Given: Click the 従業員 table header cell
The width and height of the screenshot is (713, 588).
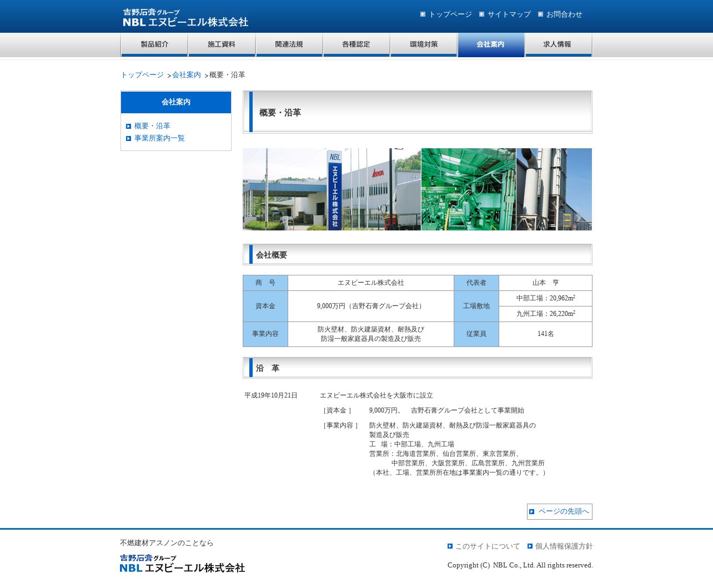Looking at the screenshot, I should [x=476, y=334].
